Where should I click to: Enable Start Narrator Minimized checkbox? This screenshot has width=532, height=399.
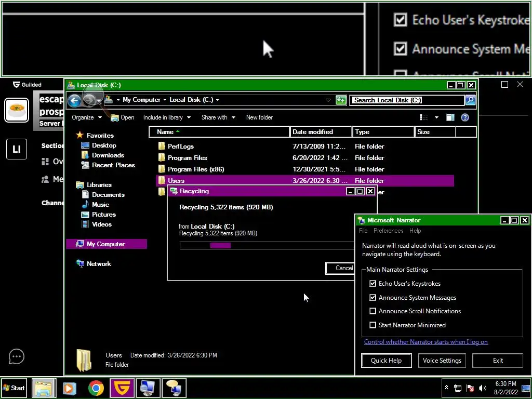[373, 325]
